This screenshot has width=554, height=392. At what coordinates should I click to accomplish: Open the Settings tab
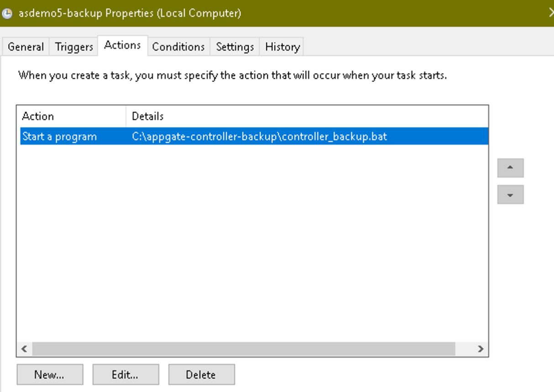click(x=234, y=46)
